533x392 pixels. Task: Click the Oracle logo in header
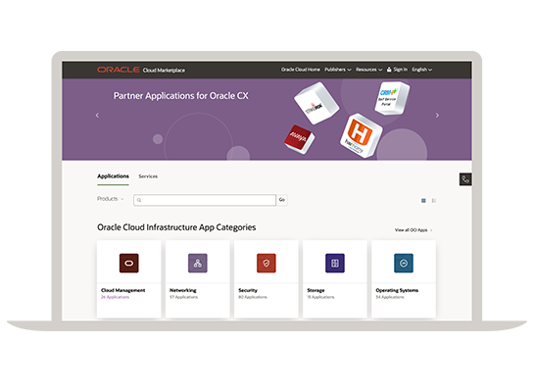[x=118, y=70]
